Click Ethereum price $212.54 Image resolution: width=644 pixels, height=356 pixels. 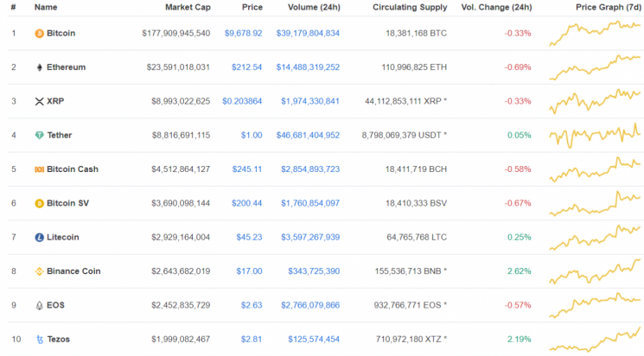[246, 67]
